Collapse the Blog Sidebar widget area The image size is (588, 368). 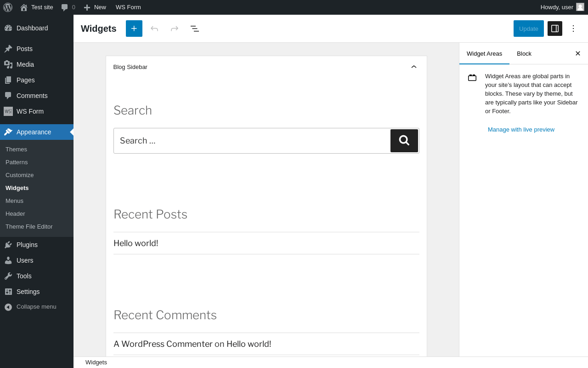(414, 67)
